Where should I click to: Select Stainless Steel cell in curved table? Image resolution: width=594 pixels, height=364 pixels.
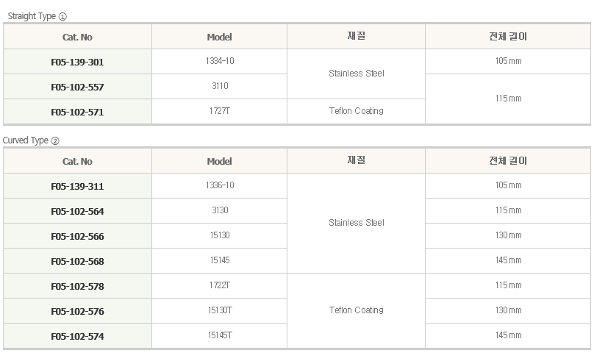tap(356, 223)
